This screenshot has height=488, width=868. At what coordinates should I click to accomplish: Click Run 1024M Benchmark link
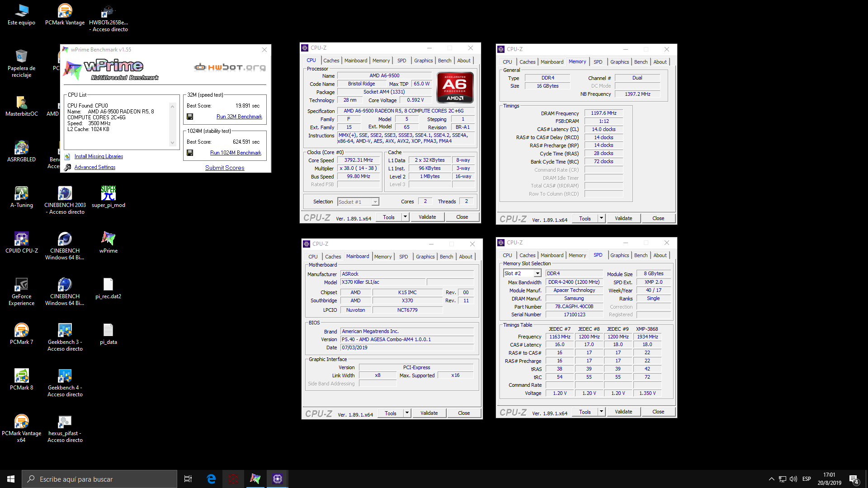pos(236,153)
